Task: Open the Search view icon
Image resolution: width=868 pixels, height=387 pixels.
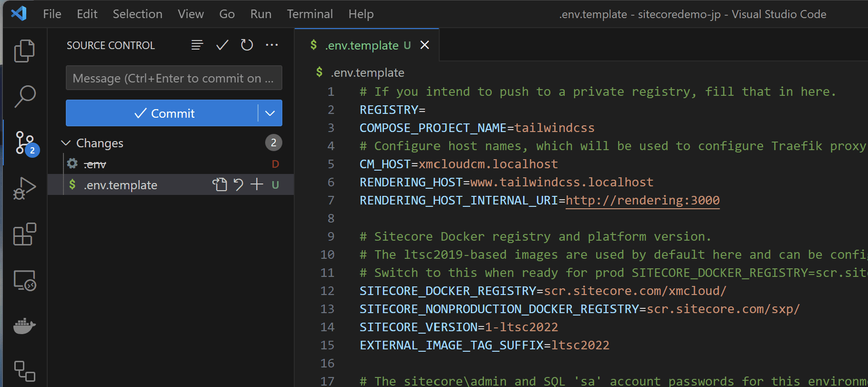Action: coord(24,96)
